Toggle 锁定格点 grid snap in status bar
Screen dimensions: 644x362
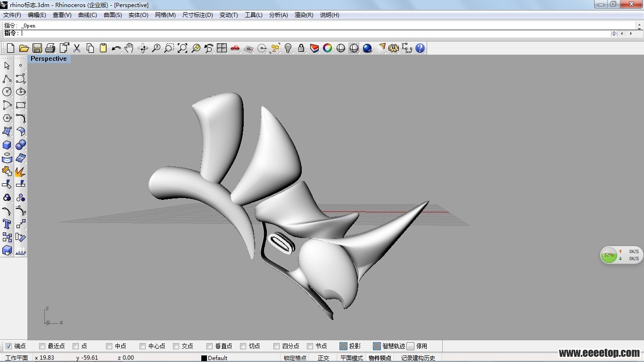295,358
